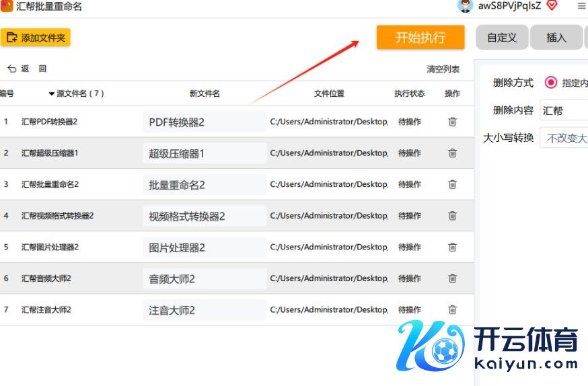Delete row 1 with the trash icon
Image resolution: width=588 pixels, height=386 pixels.
click(452, 122)
